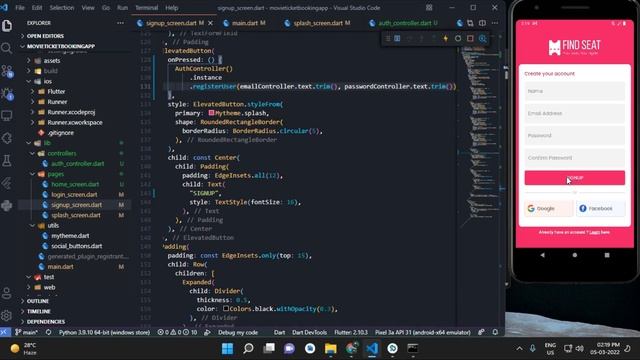Open notifications bell in status bar
Screen dimensions: 640x360
click(x=495, y=332)
